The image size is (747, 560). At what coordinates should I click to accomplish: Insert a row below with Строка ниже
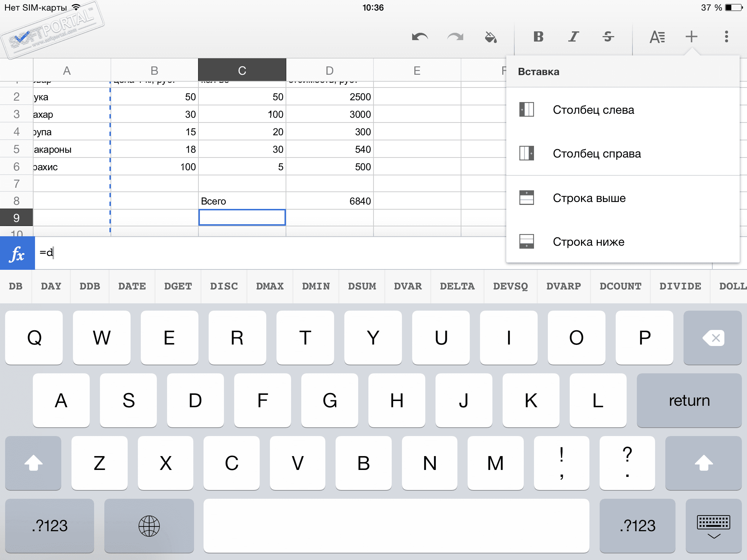[x=588, y=242]
